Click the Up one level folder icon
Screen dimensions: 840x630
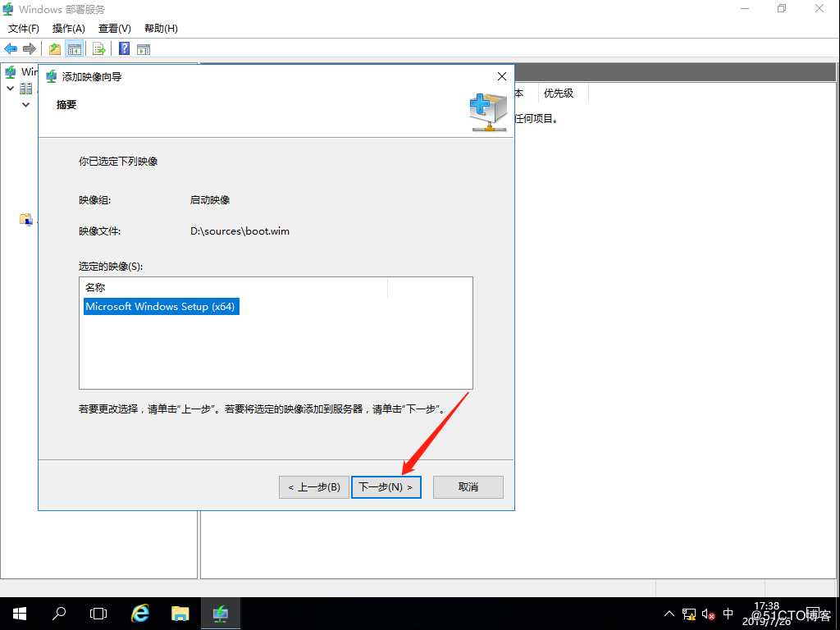[55, 48]
